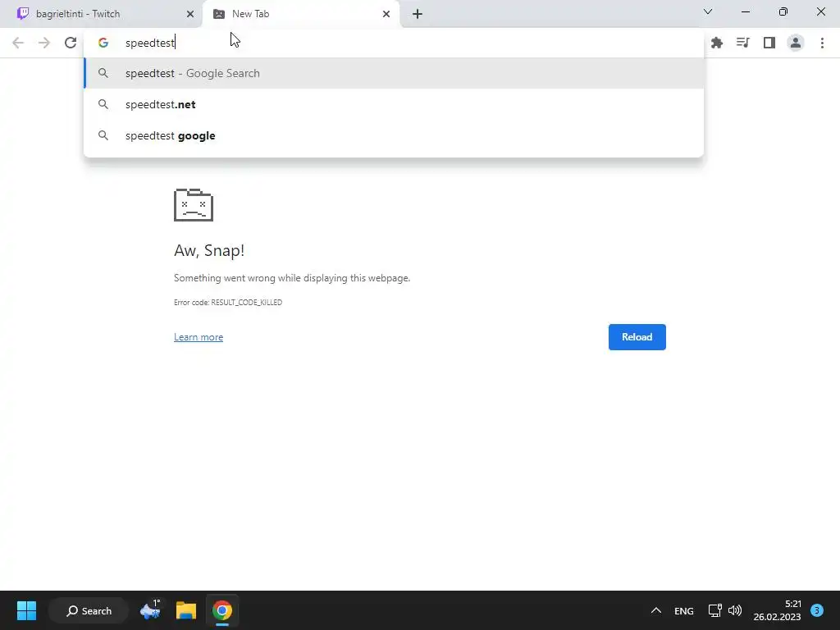Open the Learn more link
The image size is (840, 630).
point(199,337)
